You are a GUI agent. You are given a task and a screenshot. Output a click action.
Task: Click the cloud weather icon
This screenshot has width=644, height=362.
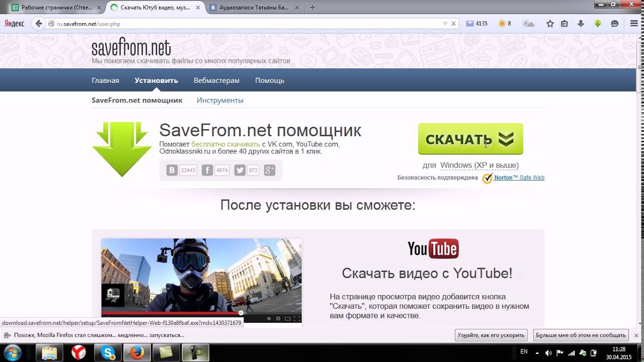coord(528,24)
